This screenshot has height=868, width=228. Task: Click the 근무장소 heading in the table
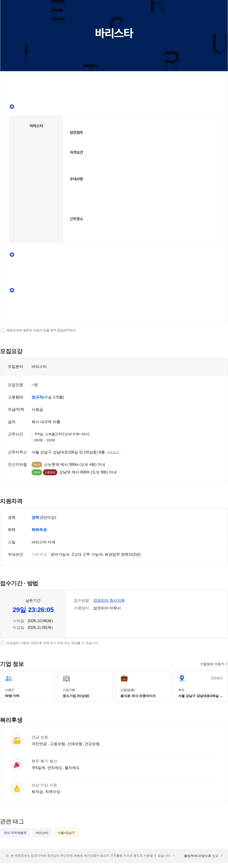tap(76, 219)
